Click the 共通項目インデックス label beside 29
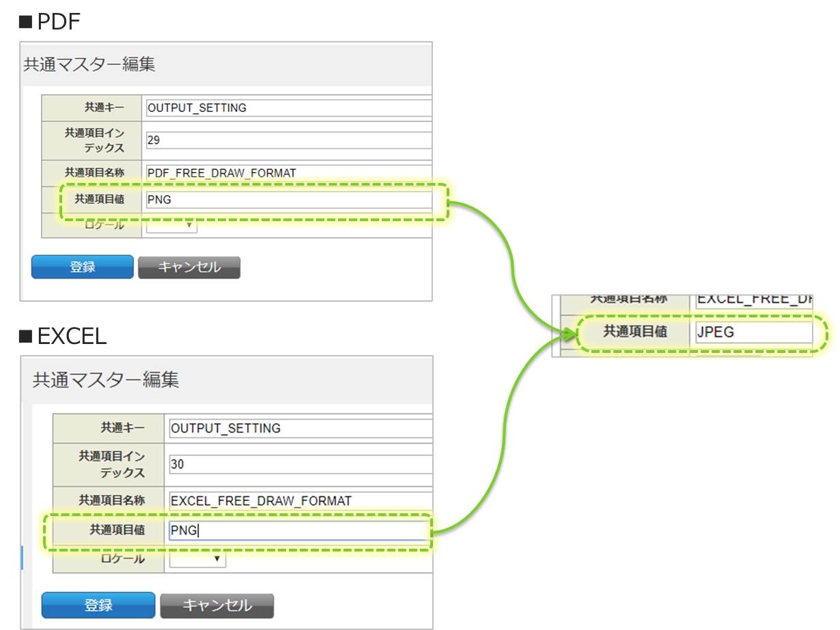This screenshot has height=630, width=840. coord(94,139)
